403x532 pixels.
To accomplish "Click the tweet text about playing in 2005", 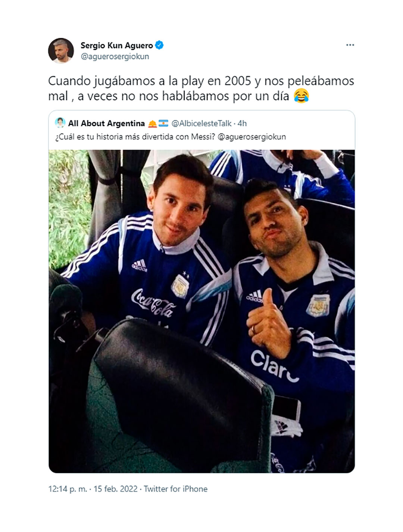I will (x=201, y=89).
